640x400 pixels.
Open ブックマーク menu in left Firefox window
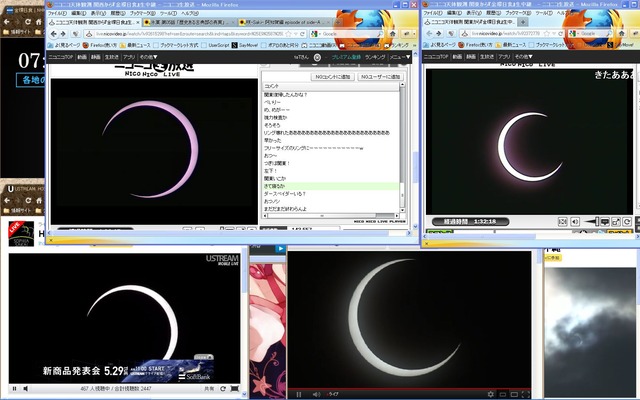pyautogui.click(x=143, y=13)
